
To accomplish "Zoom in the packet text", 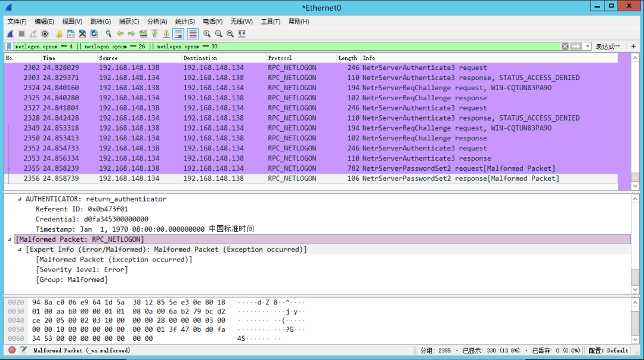I will [x=207, y=34].
